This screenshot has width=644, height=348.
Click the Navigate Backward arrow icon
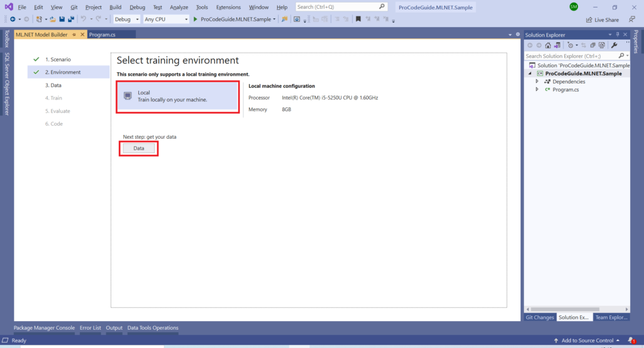pyautogui.click(x=13, y=19)
